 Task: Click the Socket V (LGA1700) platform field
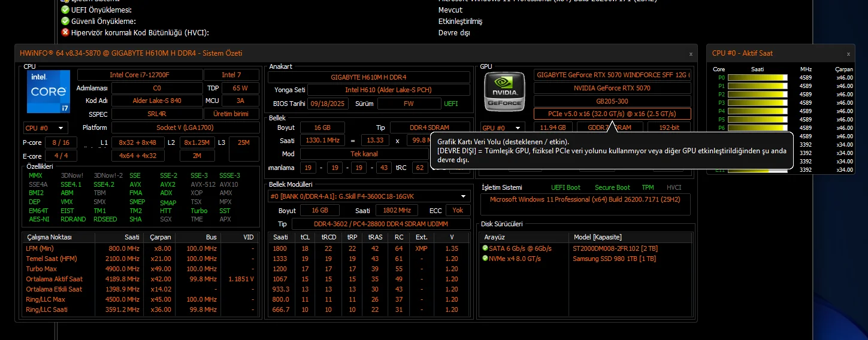click(185, 127)
